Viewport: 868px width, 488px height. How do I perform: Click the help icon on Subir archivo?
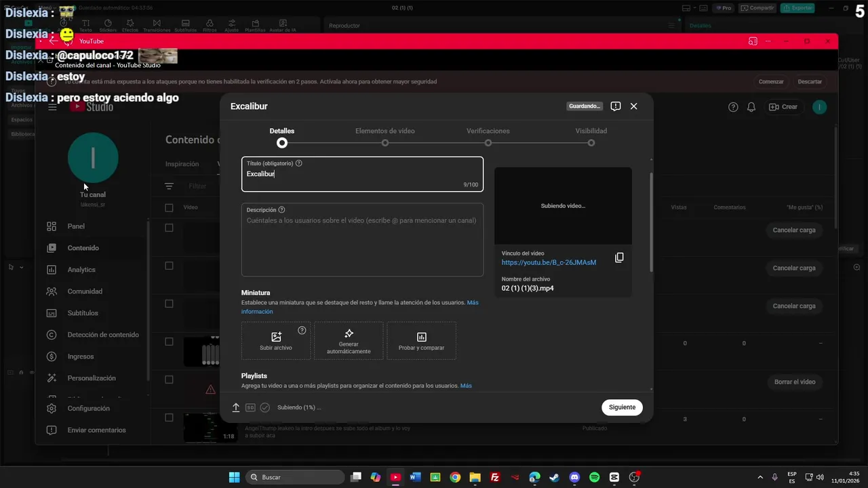[x=302, y=331]
